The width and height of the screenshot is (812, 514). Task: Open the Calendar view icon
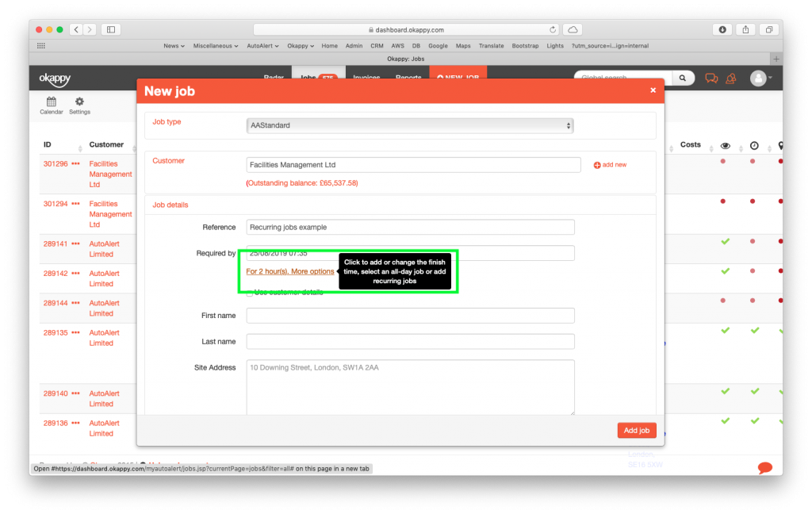[52, 102]
